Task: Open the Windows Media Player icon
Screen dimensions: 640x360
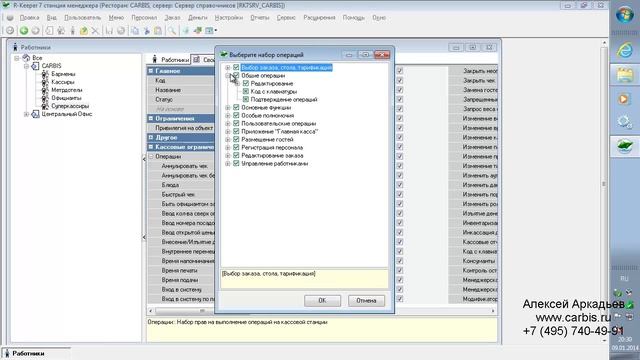Action: click(624, 99)
